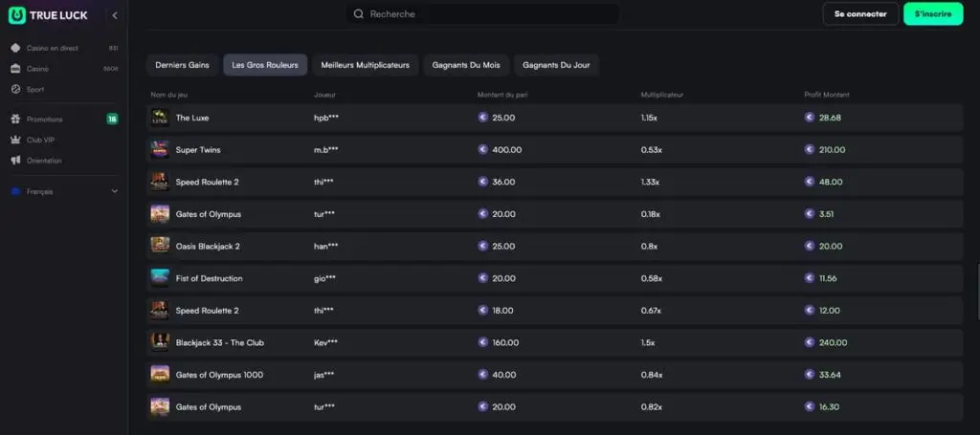The image size is (980, 435).
Task: Open Promotions gift icon
Action: (x=15, y=119)
